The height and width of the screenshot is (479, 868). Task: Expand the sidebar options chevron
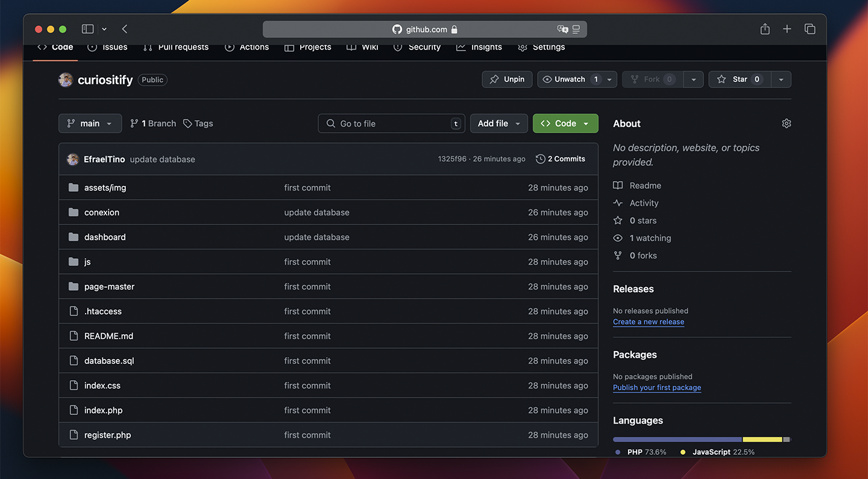(104, 29)
